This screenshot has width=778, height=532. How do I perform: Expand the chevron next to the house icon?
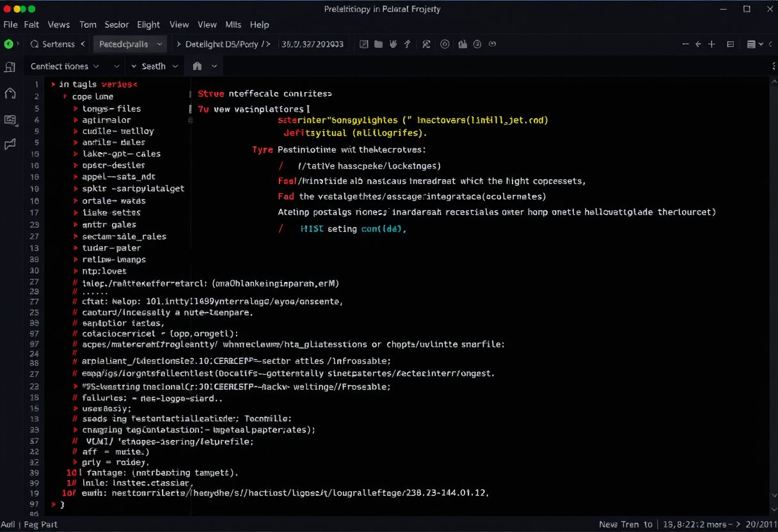tap(214, 66)
